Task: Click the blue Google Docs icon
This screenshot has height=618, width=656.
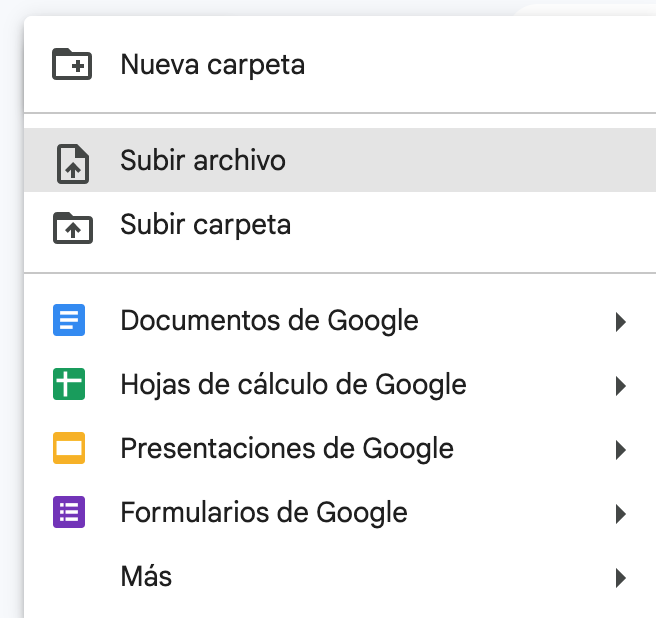Action: pyautogui.click(x=69, y=321)
